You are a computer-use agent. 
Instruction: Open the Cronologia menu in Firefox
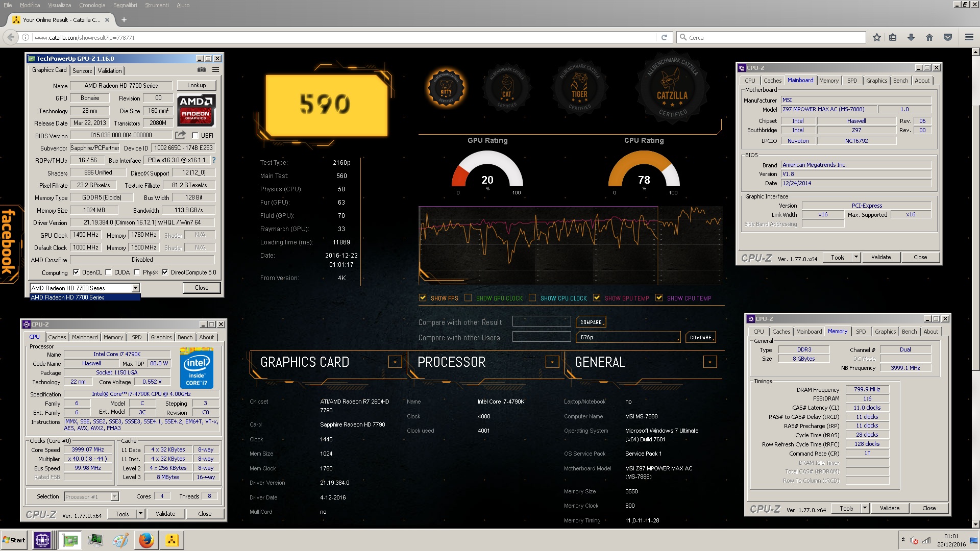(x=92, y=5)
